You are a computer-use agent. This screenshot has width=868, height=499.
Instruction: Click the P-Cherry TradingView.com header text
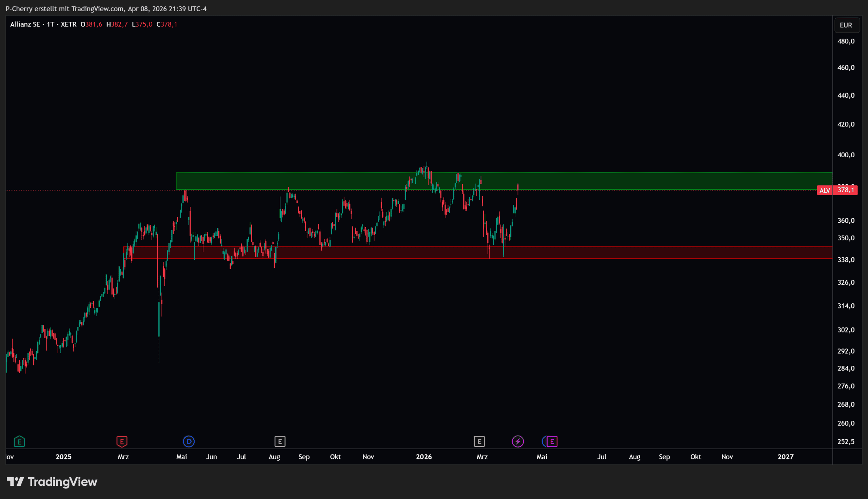coord(106,9)
